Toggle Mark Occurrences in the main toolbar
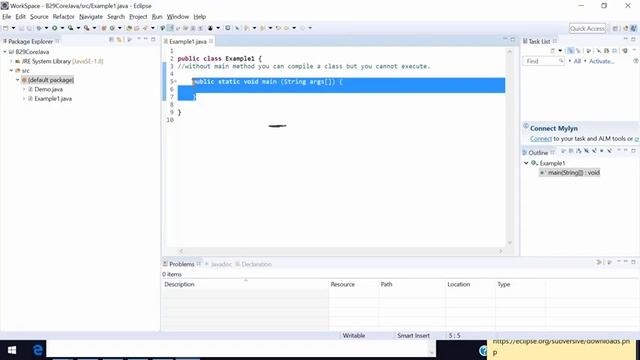This screenshot has height=360, width=640. coord(170,28)
